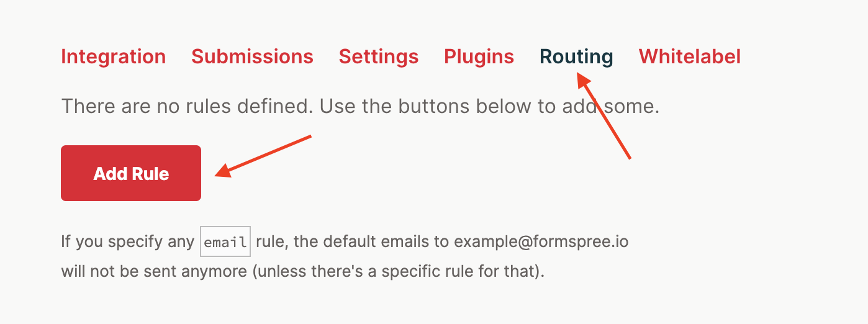The width and height of the screenshot is (868, 324).
Task: Click the "will not be sent anymore" text
Action: tap(154, 272)
